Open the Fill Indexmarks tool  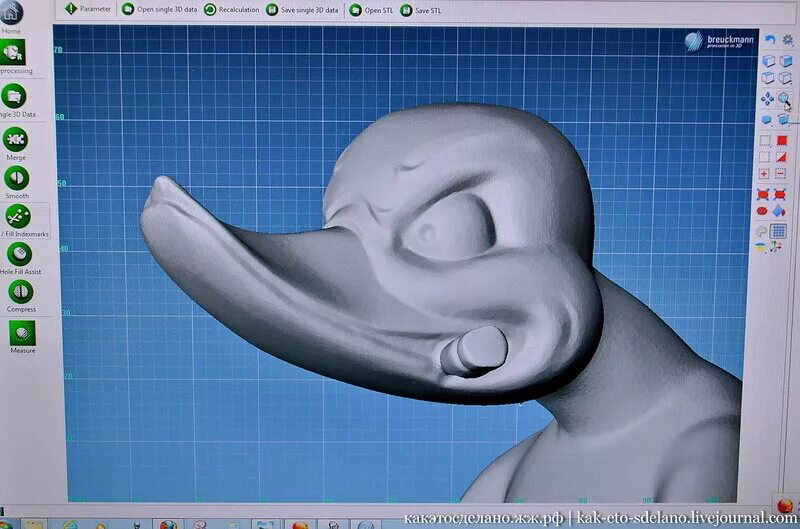click(18, 216)
